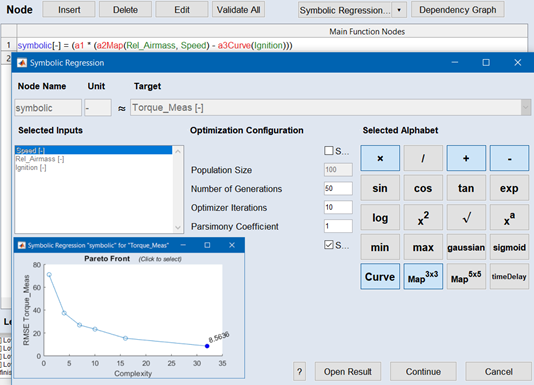Enable the sin function in alphabet

pyautogui.click(x=380, y=188)
